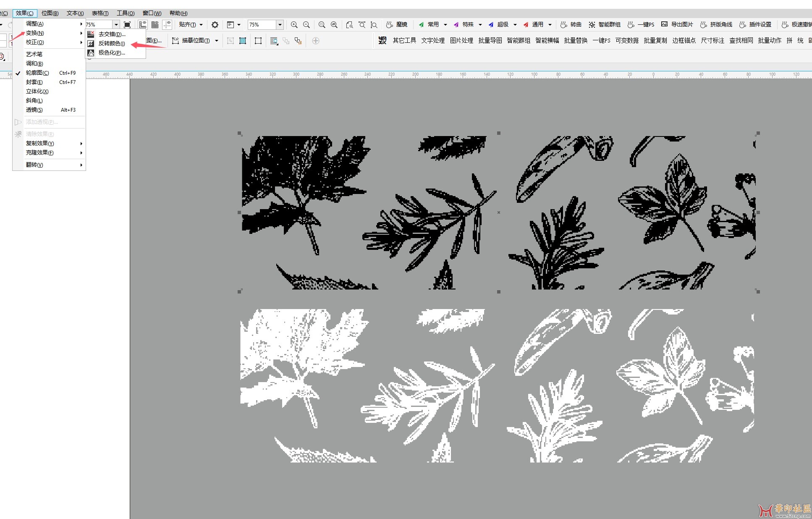Click the green 常用 arrow icon
Screen dimensions: 812x519
click(422, 25)
